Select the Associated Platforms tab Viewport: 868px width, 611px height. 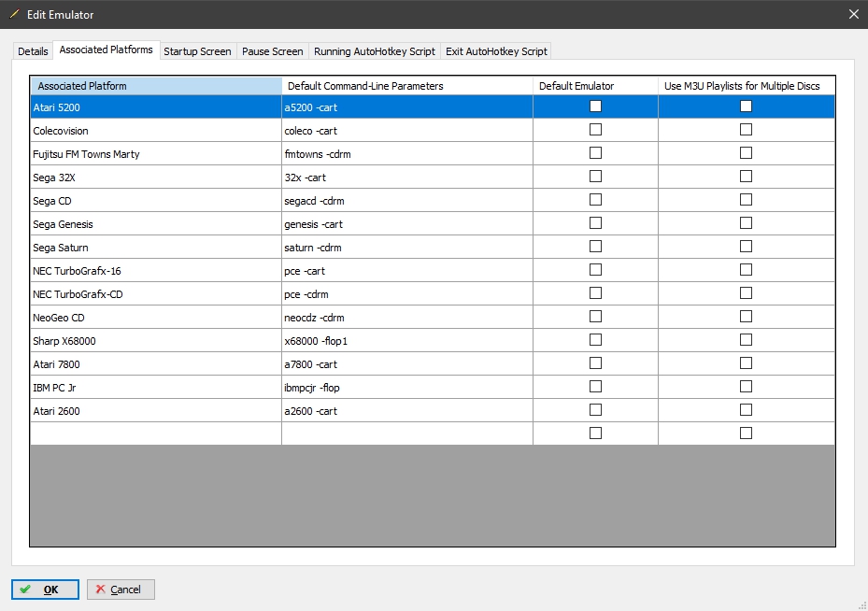click(x=107, y=50)
